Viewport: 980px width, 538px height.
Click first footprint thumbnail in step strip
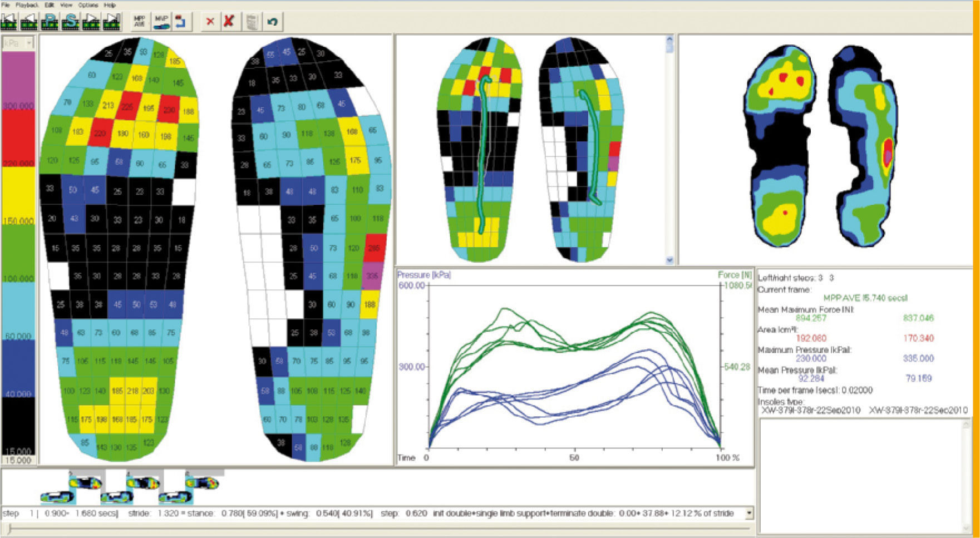point(57,497)
